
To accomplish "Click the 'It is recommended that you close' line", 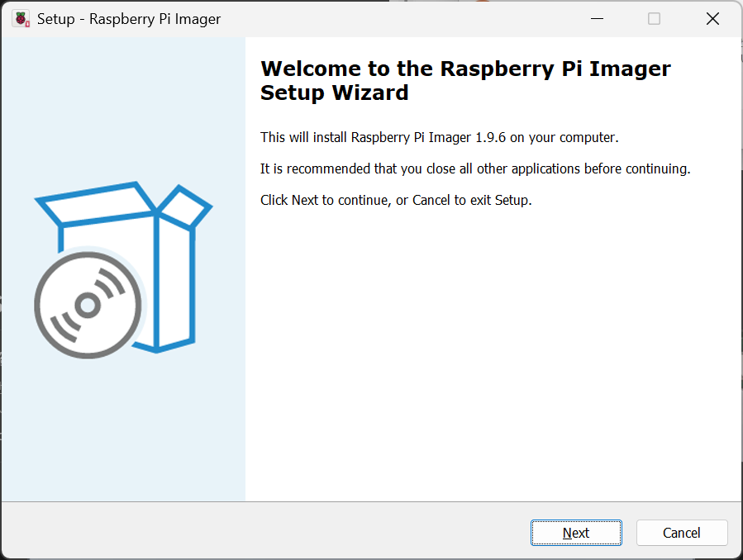I will coord(474,168).
